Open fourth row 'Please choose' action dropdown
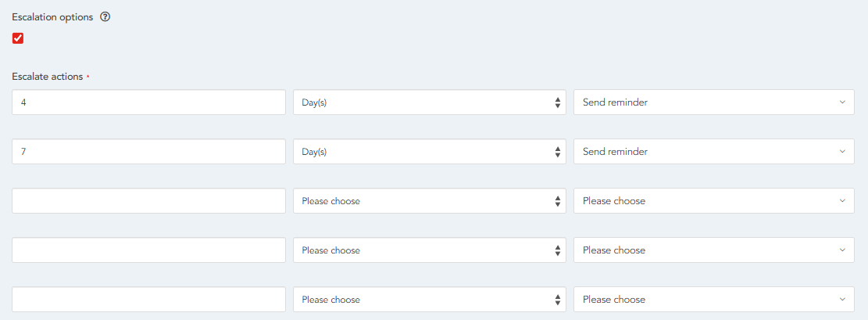Viewport: 868px width, 320px height. [713, 250]
